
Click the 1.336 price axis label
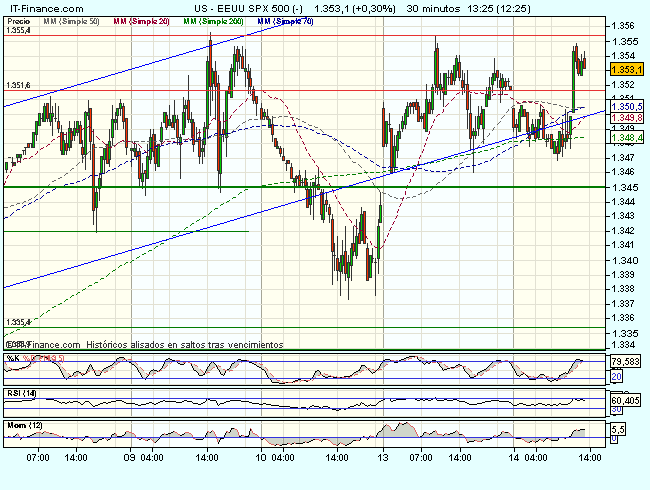(x=623, y=318)
